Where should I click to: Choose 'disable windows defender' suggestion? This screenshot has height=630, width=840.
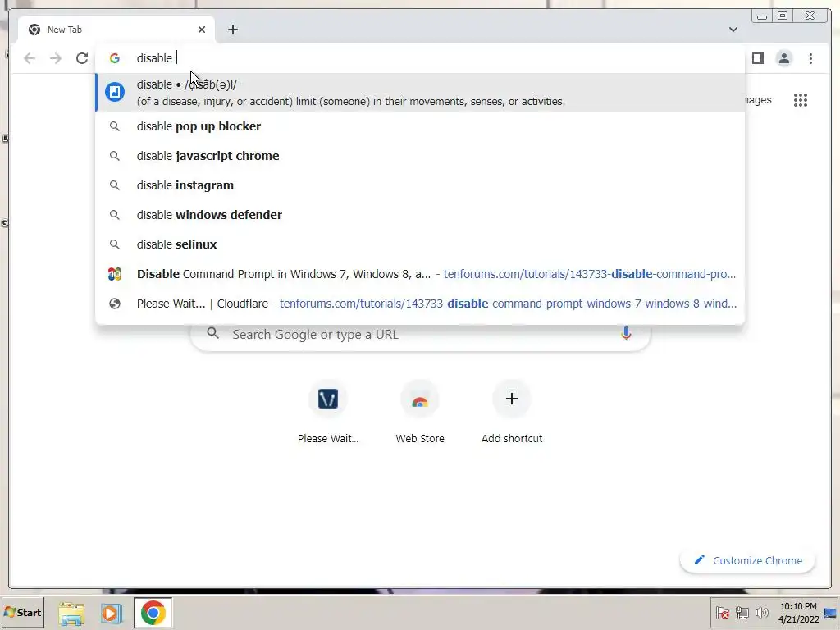pos(420,215)
